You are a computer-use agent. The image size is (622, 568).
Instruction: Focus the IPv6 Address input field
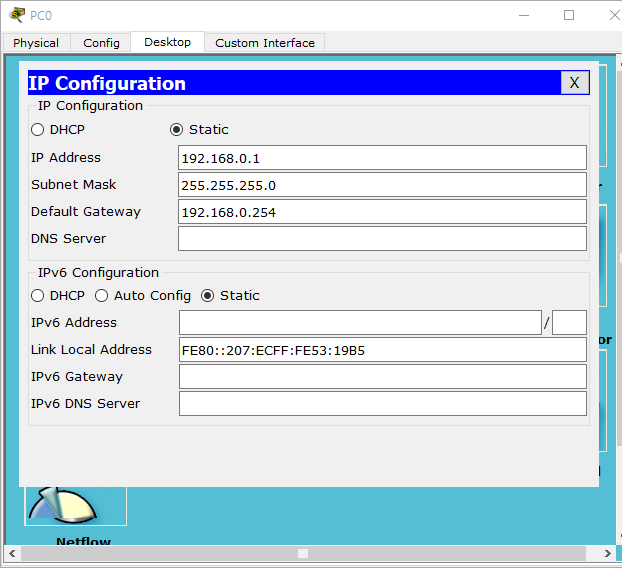pyautogui.click(x=360, y=323)
